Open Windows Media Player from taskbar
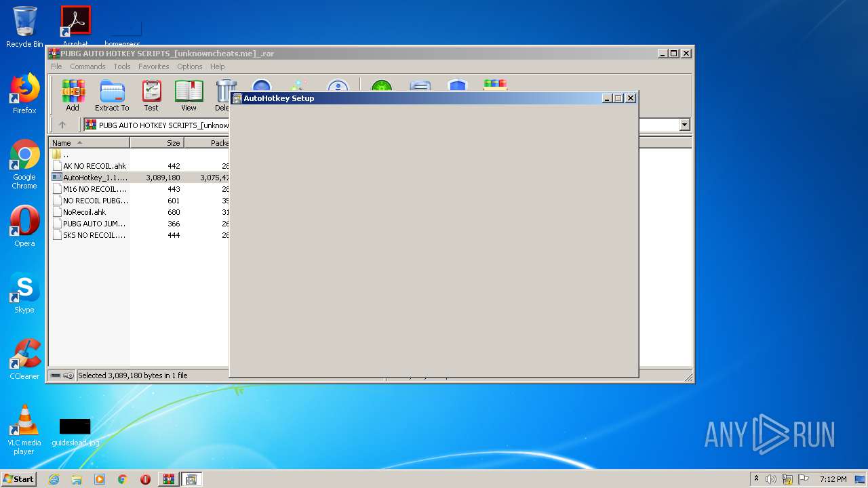The width and height of the screenshot is (868, 488). pyautogui.click(x=100, y=479)
